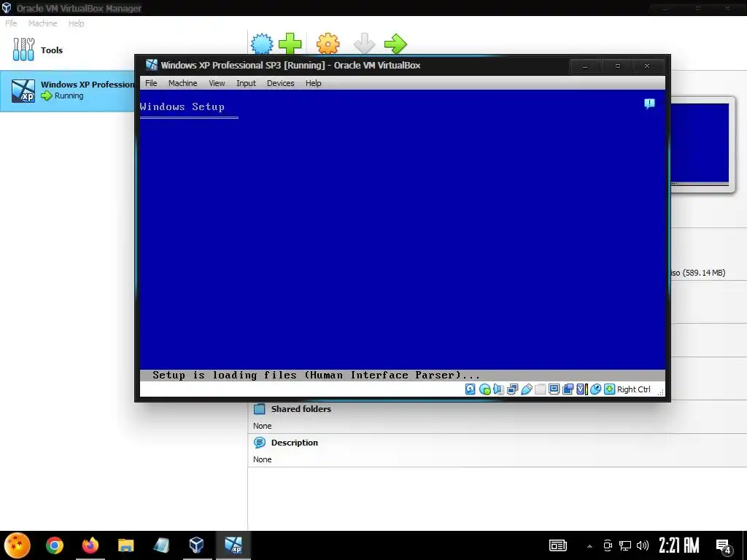Open File menu in VirtualBox Manager
Screen dimensions: 747x560
tap(11, 23)
